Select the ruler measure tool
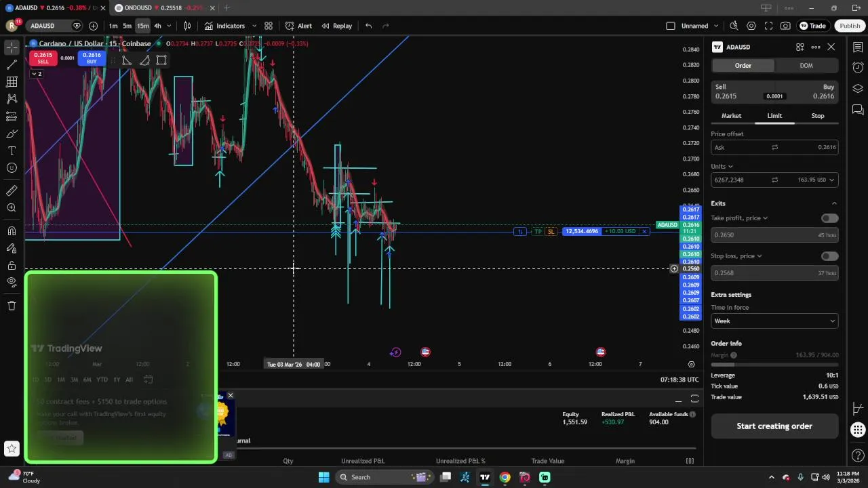The height and width of the screenshot is (488, 868). pyautogui.click(x=12, y=190)
